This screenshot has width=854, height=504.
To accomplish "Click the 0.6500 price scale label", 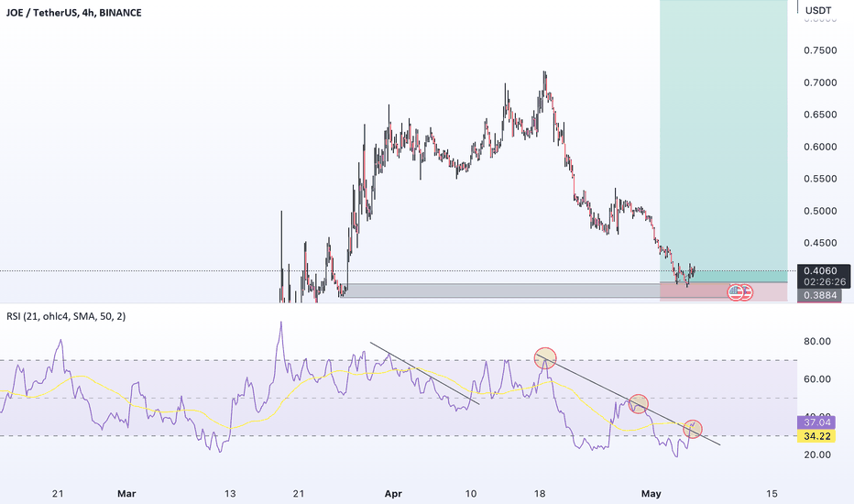I will [x=820, y=115].
